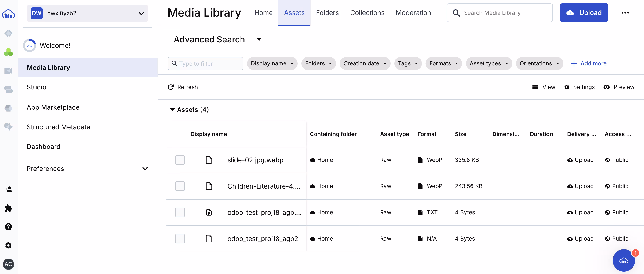
Task: Click the Cloudinary logo at top of sidebar
Action: (8, 14)
